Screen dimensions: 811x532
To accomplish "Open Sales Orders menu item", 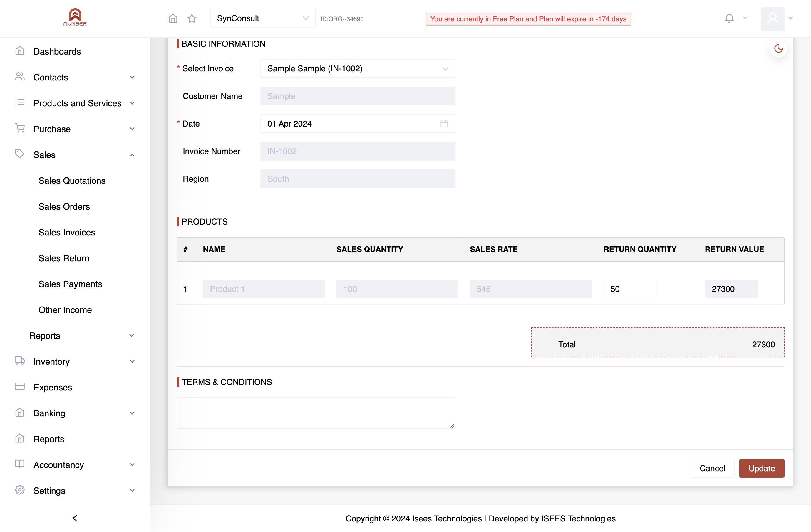I will click(x=64, y=207).
